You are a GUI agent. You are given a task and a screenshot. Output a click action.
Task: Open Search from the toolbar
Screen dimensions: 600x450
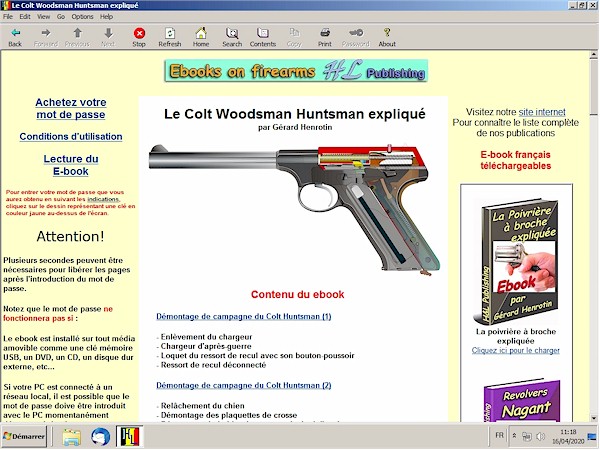click(x=232, y=37)
